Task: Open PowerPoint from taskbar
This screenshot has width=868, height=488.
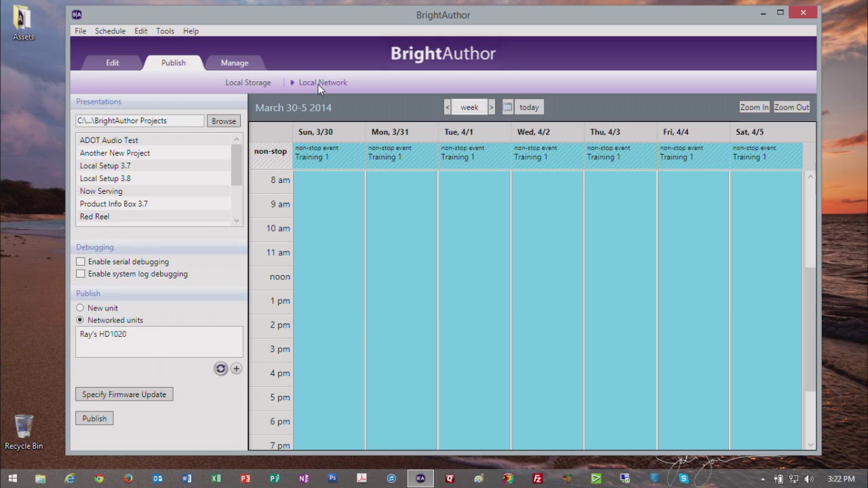Action: (245, 479)
